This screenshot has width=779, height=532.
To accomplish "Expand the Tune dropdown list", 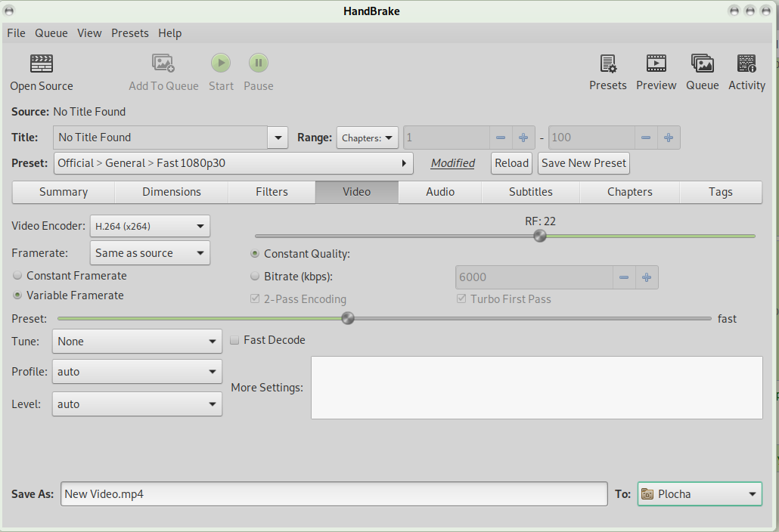I will pyautogui.click(x=137, y=342).
